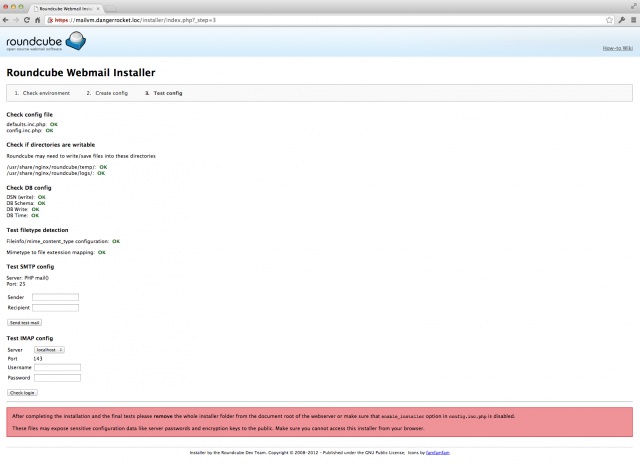
Task: Reload the page with the refresh icon
Action: pyautogui.click(x=27, y=20)
